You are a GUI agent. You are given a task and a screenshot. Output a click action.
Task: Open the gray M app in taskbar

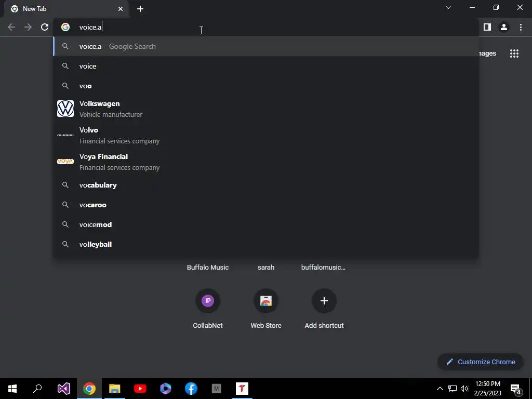coord(217,389)
